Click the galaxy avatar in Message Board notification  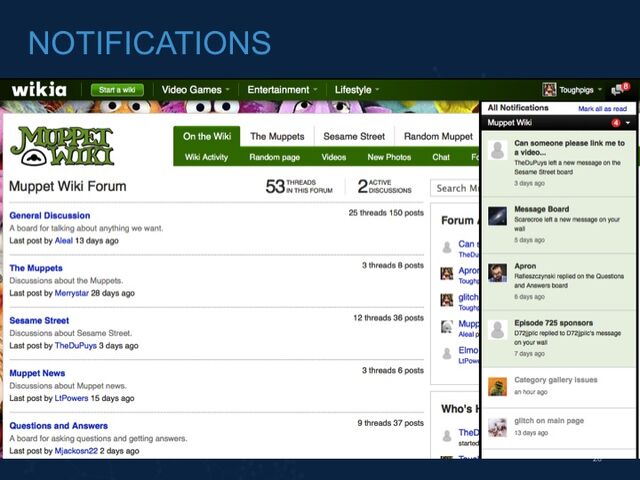click(498, 216)
